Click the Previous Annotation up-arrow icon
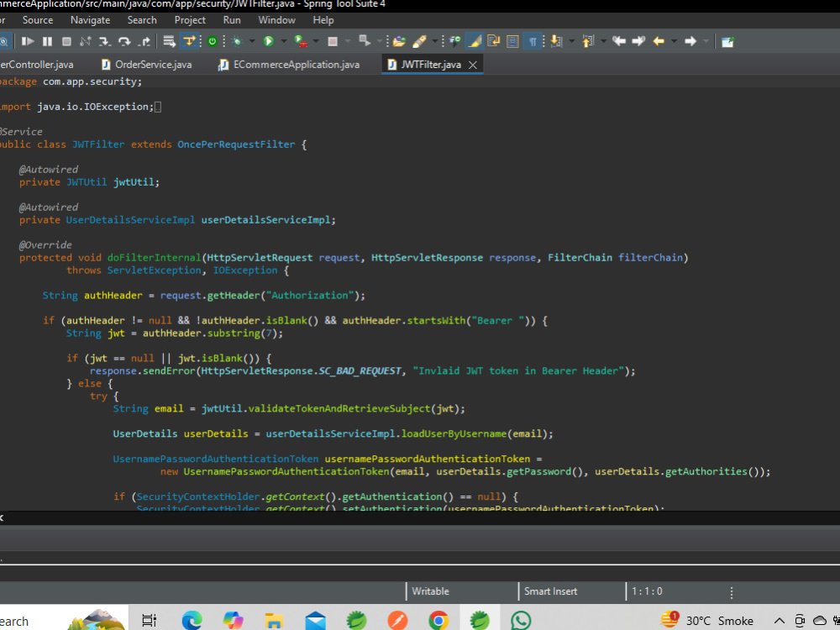The width and height of the screenshot is (840, 630). pyautogui.click(x=588, y=41)
